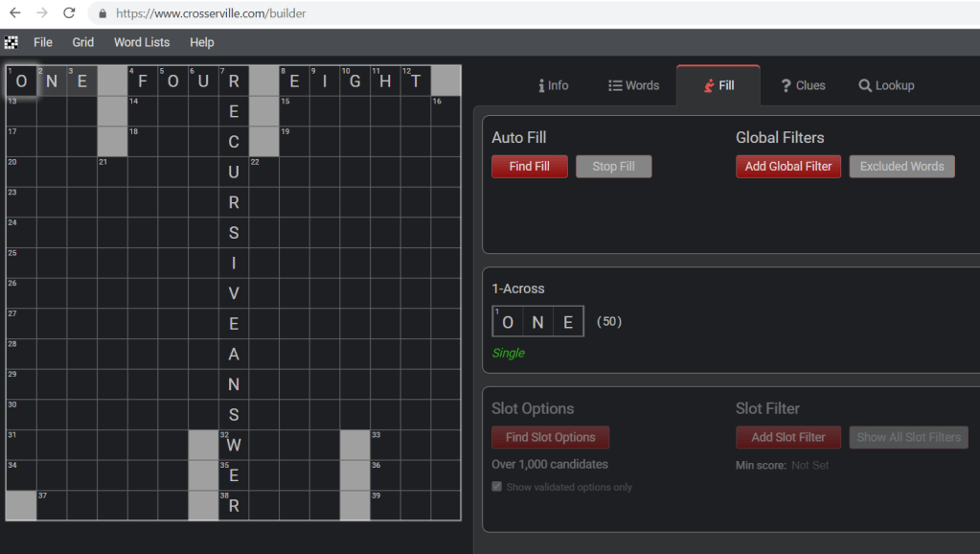Click the browser address bar URL
This screenshot has height=554, width=980.
211,14
